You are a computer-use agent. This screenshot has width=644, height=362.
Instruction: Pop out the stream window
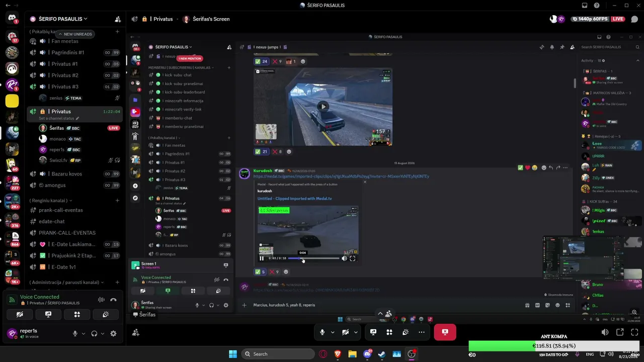pyautogui.click(x=620, y=332)
